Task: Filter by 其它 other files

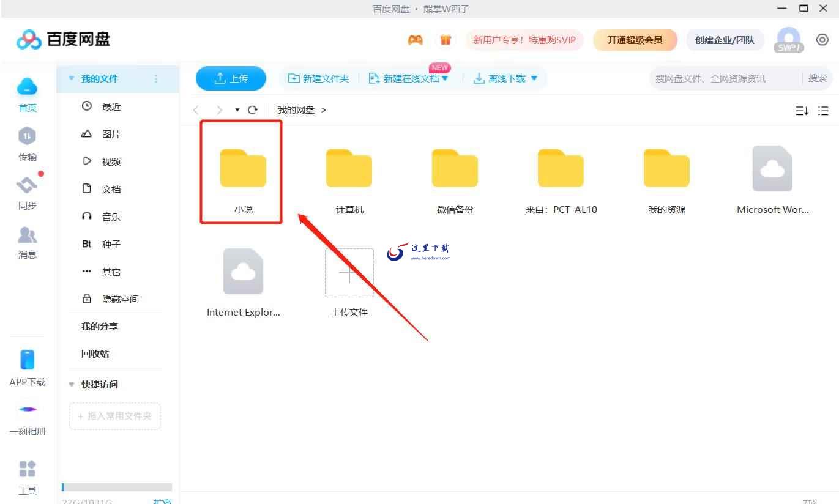Action: [x=110, y=272]
